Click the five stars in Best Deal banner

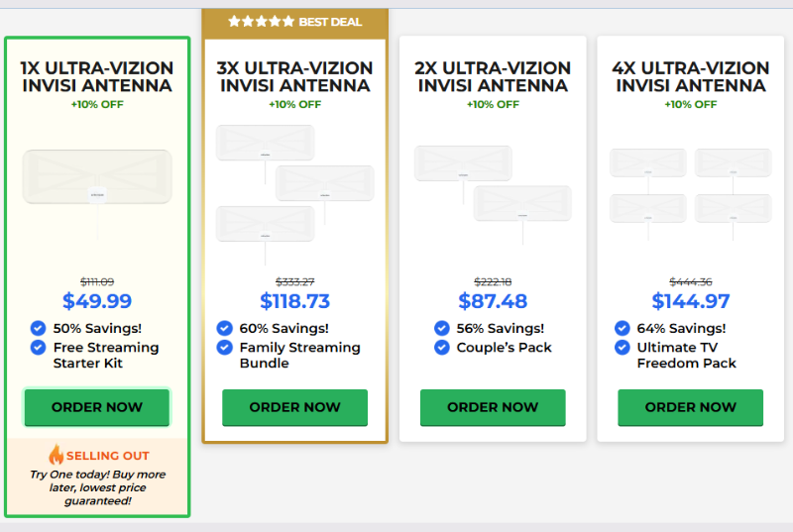point(261,21)
